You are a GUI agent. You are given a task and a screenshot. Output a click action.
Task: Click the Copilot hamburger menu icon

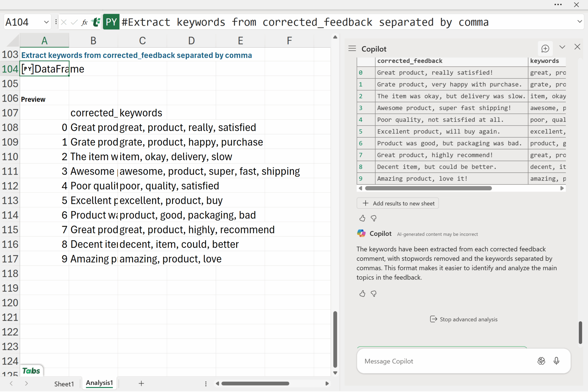point(352,49)
